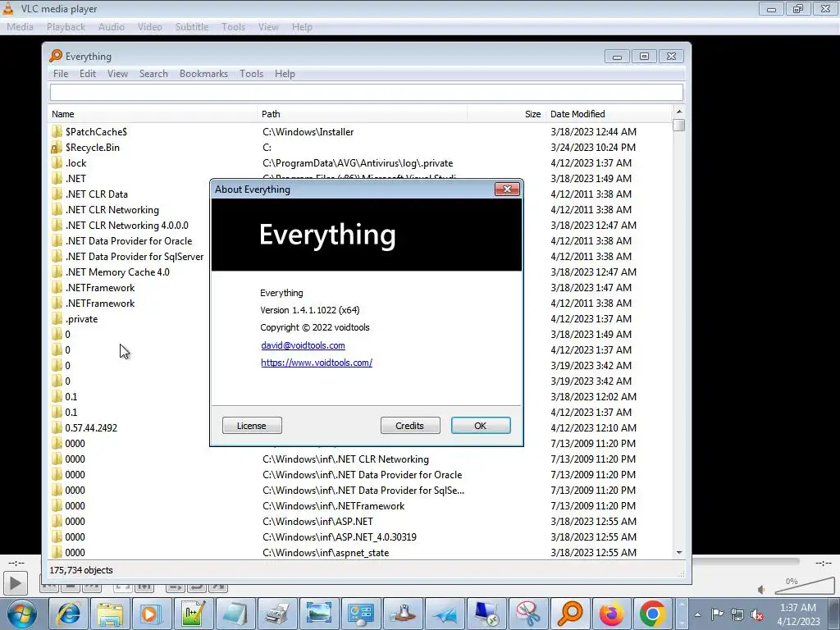Open VLC Subtitle menu
The height and width of the screenshot is (630, 840).
coord(192,27)
